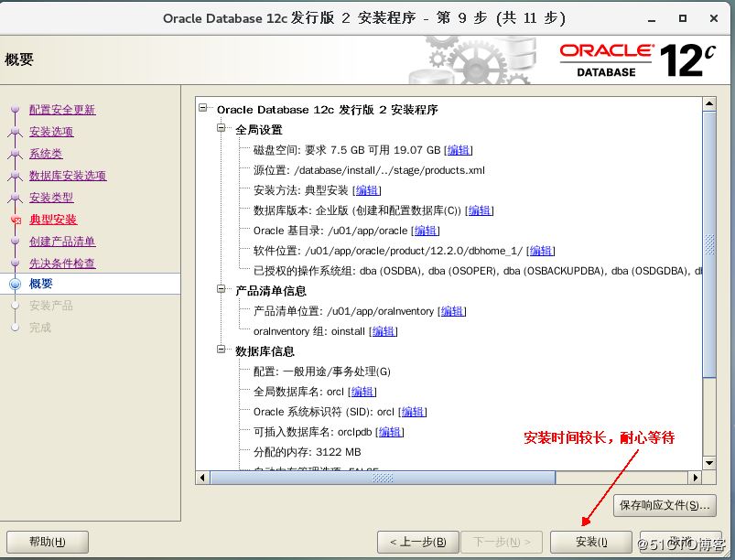
Task: Edit the 安装方法 典型安装 setting
Action: point(367,190)
